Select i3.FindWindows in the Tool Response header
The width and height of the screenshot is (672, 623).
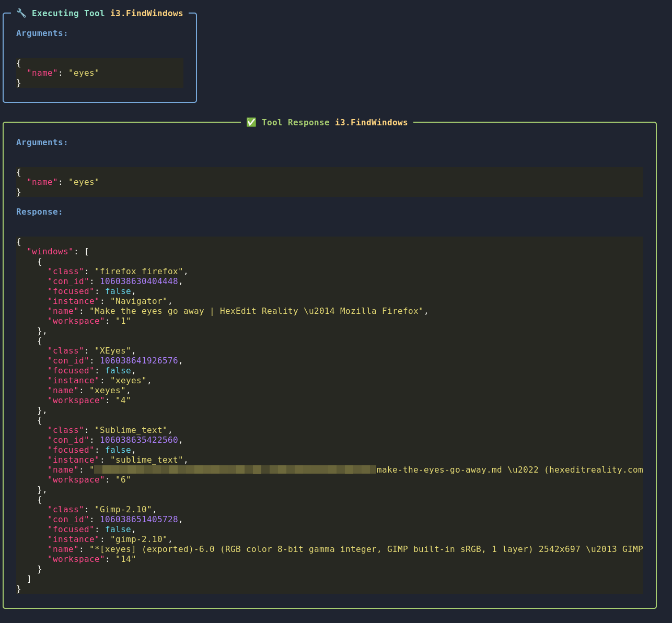(371, 122)
